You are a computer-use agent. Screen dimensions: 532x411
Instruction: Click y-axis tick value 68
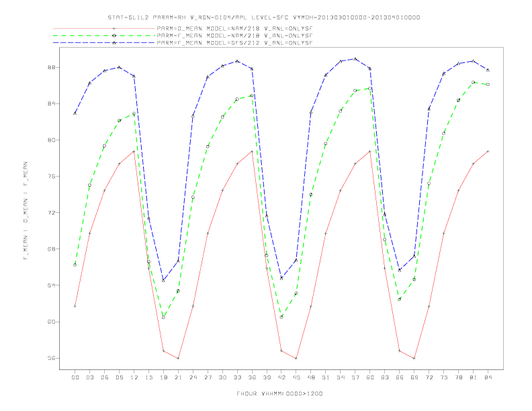click(51, 249)
